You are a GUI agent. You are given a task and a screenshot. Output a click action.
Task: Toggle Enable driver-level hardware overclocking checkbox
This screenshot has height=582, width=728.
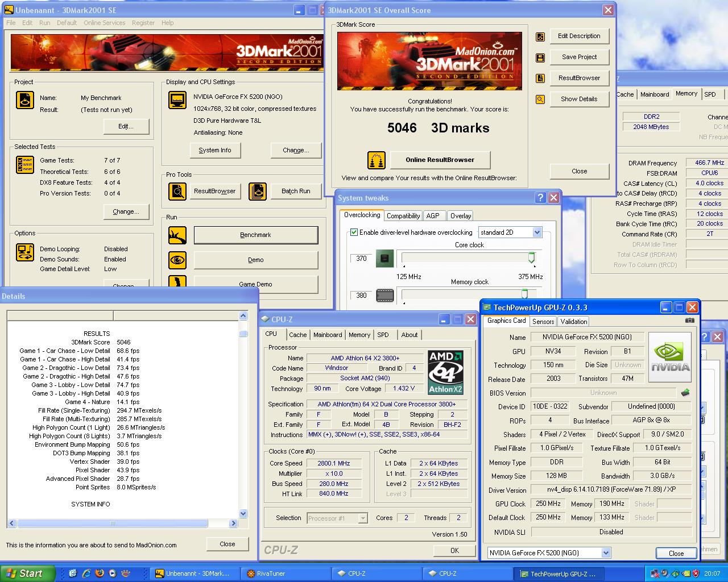click(x=354, y=232)
